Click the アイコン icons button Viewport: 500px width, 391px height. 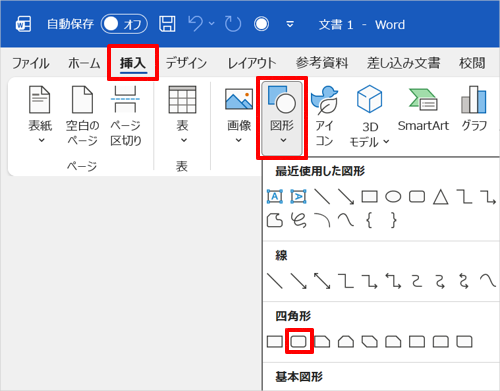324,116
